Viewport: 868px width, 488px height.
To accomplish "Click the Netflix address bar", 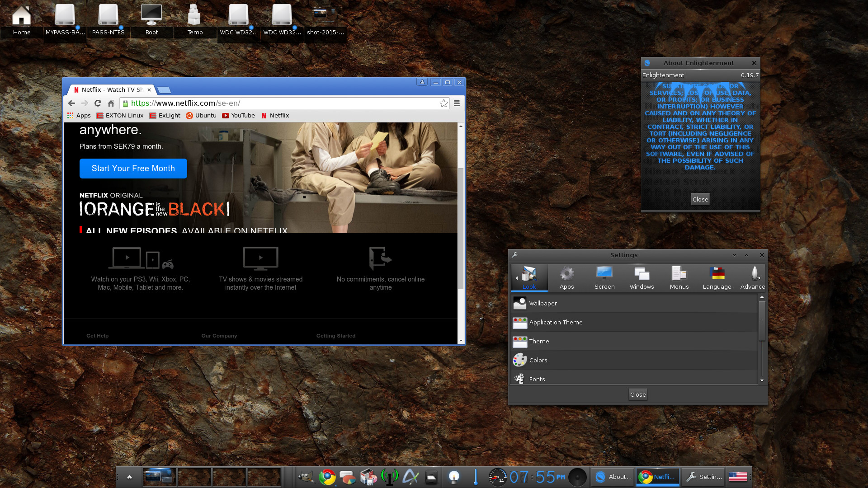I will point(280,103).
